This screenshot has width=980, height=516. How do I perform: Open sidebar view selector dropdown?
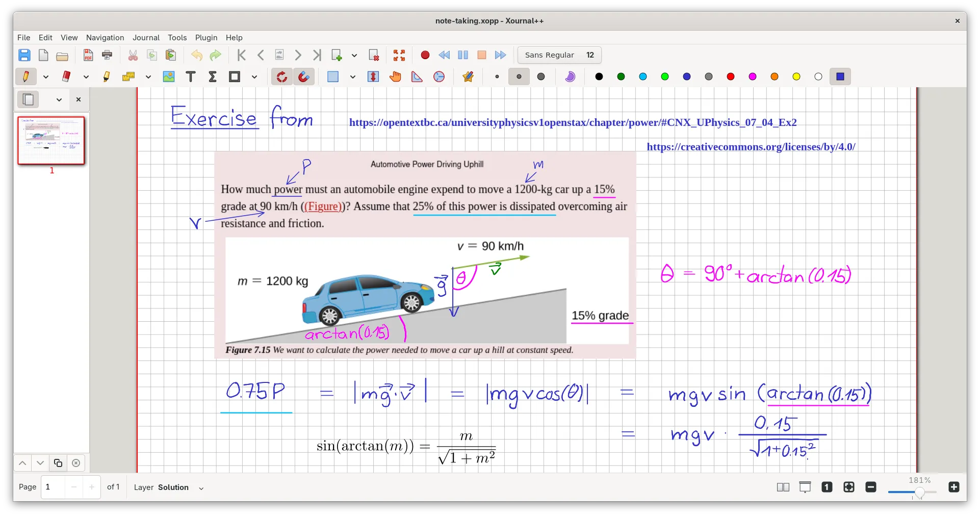(x=59, y=99)
